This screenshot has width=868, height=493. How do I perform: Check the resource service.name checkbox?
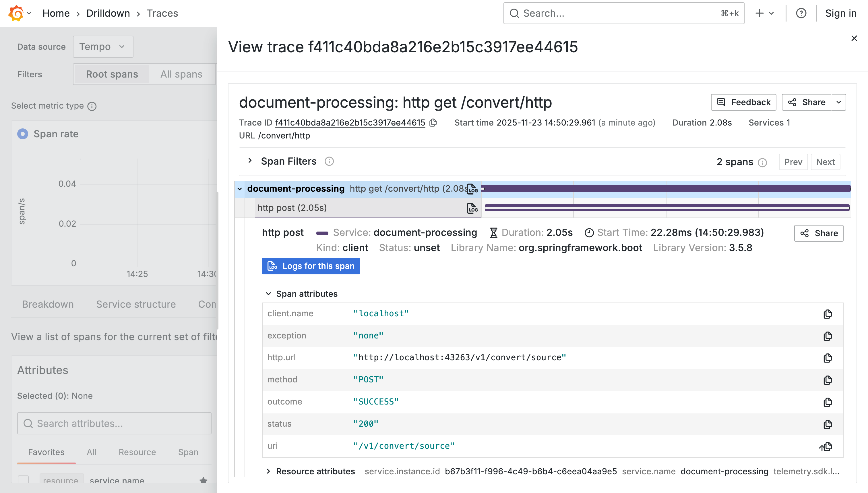(23, 479)
